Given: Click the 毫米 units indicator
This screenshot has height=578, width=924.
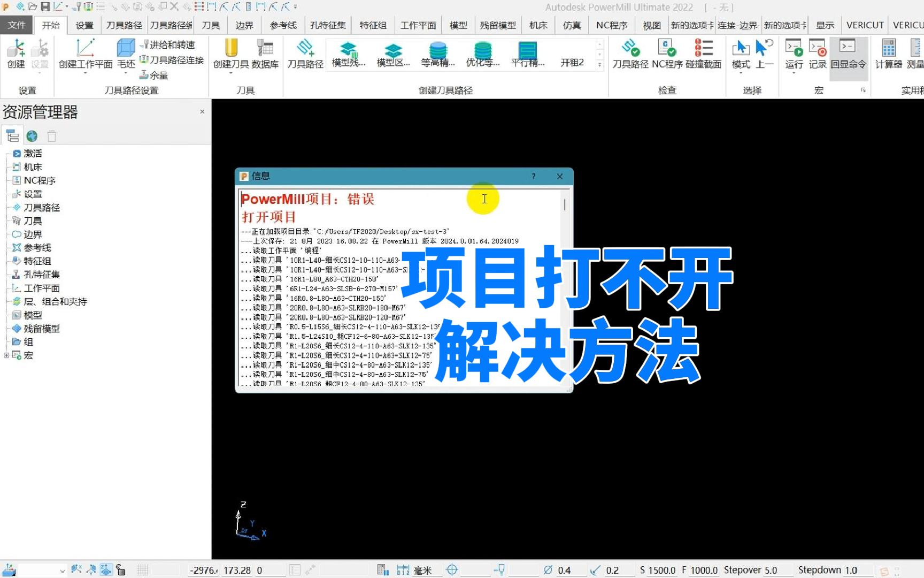Looking at the screenshot, I should click(x=423, y=571).
